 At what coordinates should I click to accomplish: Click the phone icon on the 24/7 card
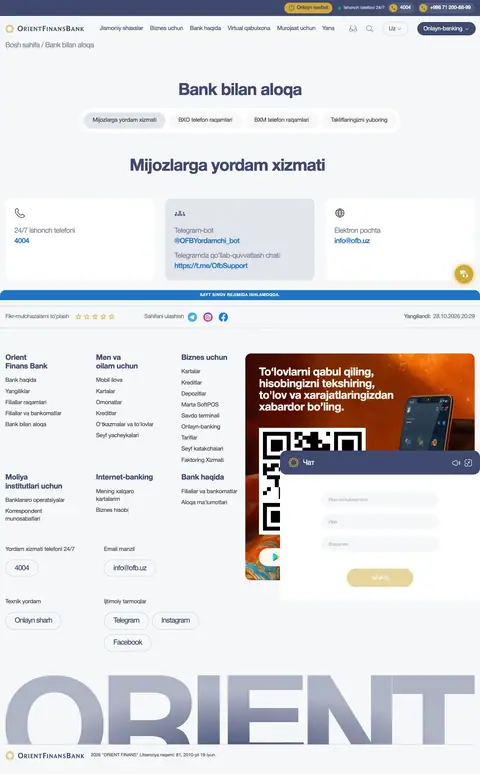pos(20,213)
